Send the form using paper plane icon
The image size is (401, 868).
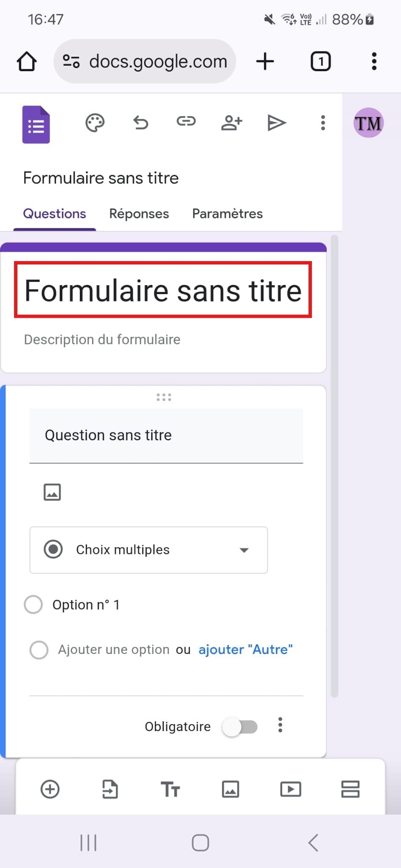coord(277,123)
